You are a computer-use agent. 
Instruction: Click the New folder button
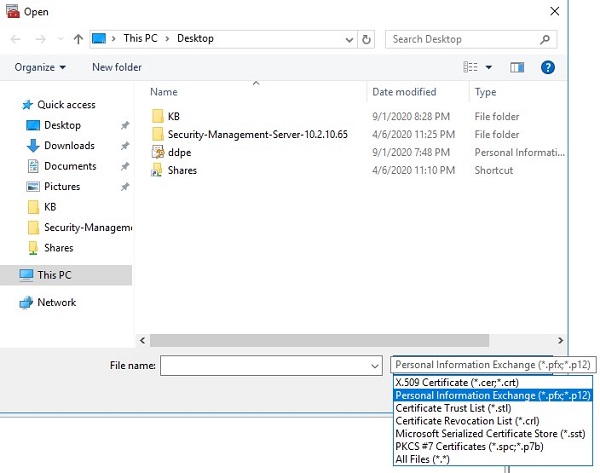(116, 67)
